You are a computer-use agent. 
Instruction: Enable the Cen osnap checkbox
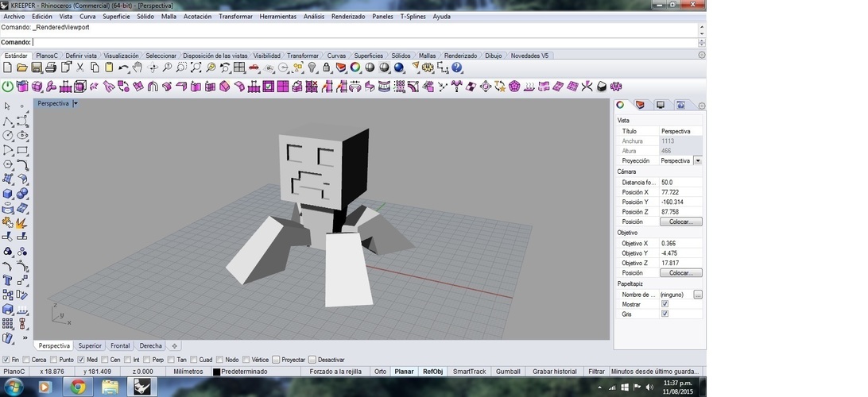coord(105,360)
